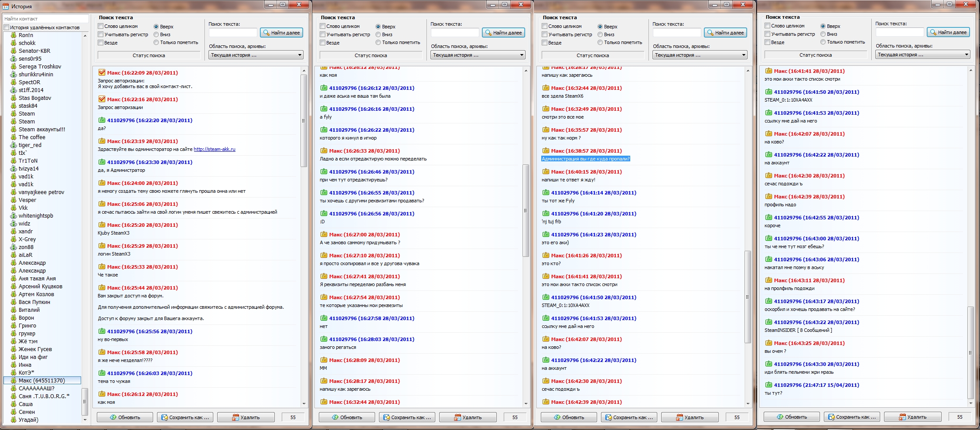Click the contact icon beside Senator-KBR
The height and width of the screenshot is (430, 980).
14,51
